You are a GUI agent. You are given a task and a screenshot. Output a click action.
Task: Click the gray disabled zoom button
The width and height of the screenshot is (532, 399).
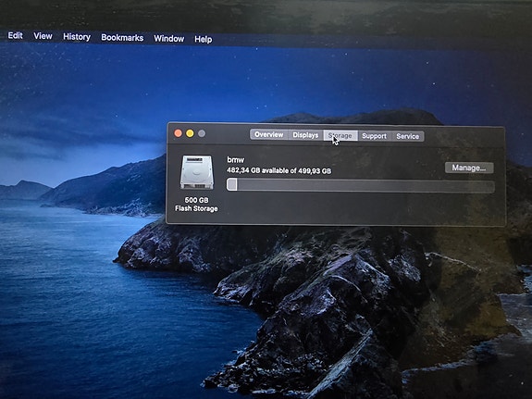coord(202,133)
